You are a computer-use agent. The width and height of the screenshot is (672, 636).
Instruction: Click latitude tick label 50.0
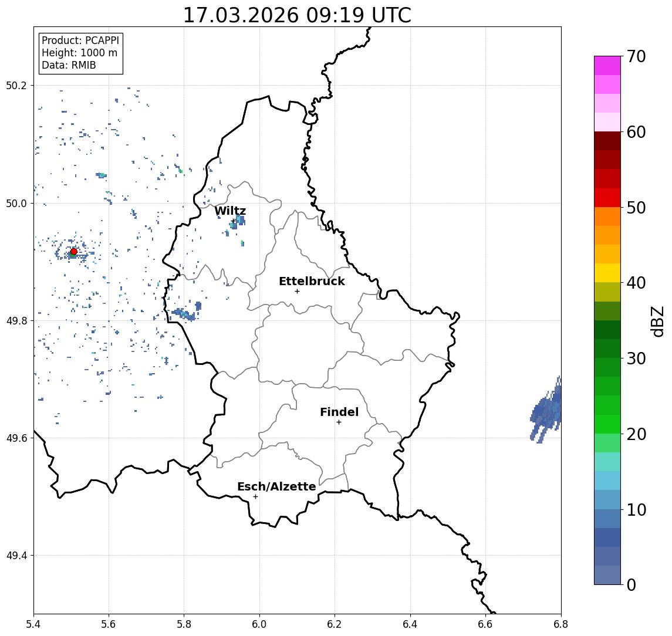[16, 203]
